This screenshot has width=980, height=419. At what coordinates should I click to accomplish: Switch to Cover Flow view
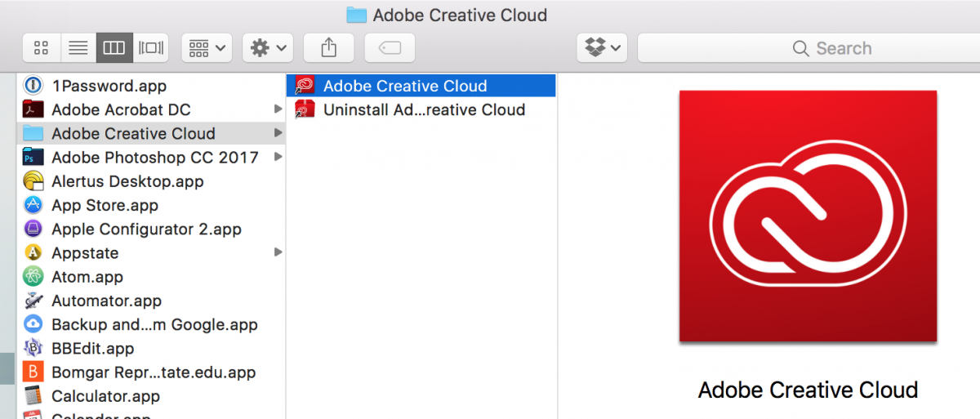(150, 48)
